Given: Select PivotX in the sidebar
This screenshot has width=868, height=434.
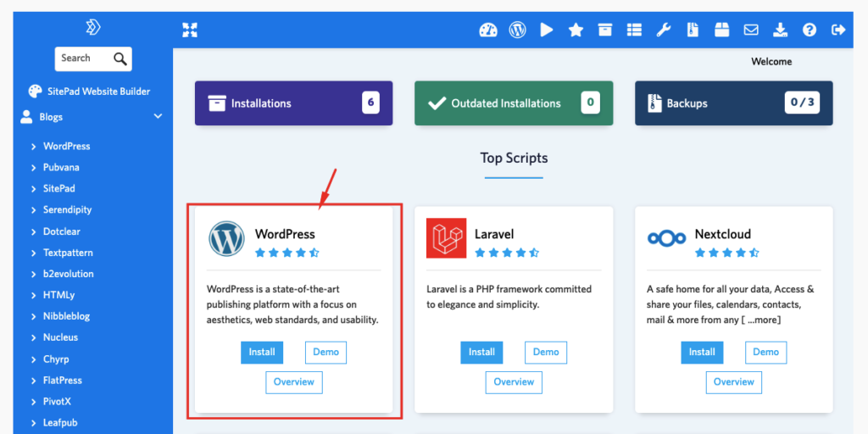Looking at the screenshot, I should pyautogui.click(x=57, y=401).
